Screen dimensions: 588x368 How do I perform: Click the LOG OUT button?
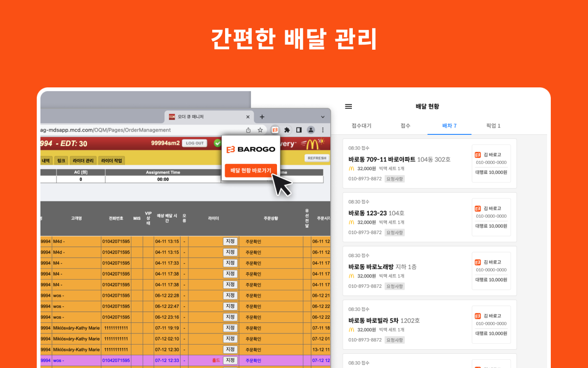tap(195, 143)
